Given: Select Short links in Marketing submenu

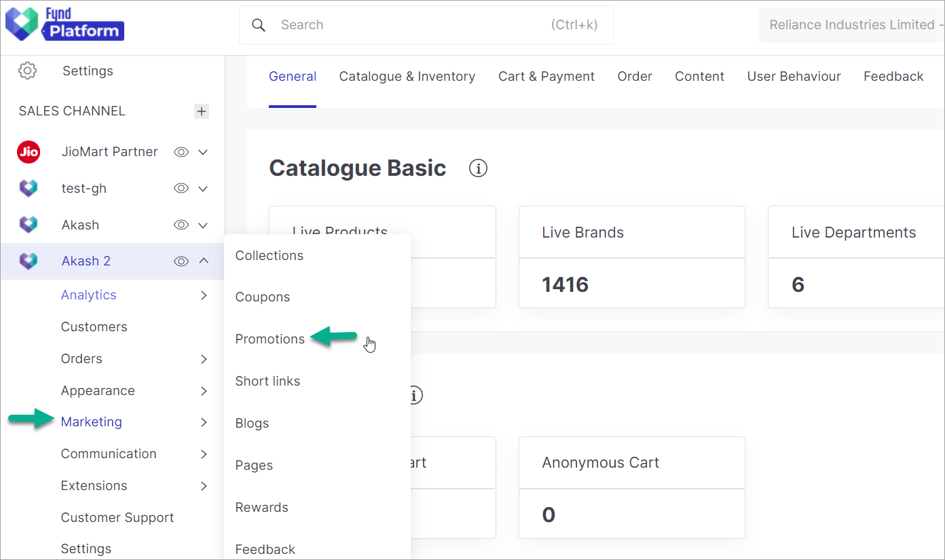Looking at the screenshot, I should 267,381.
